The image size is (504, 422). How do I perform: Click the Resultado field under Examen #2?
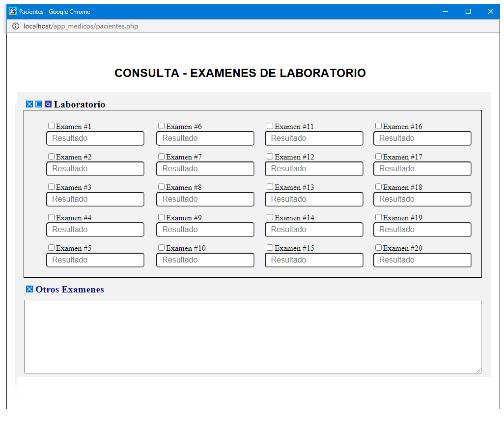tap(95, 169)
